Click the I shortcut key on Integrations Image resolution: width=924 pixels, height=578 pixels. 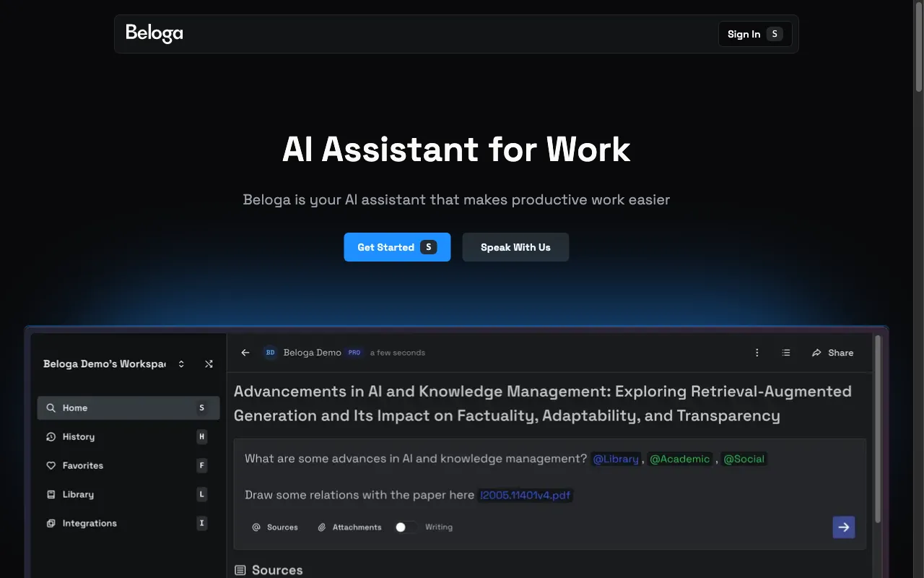point(201,524)
